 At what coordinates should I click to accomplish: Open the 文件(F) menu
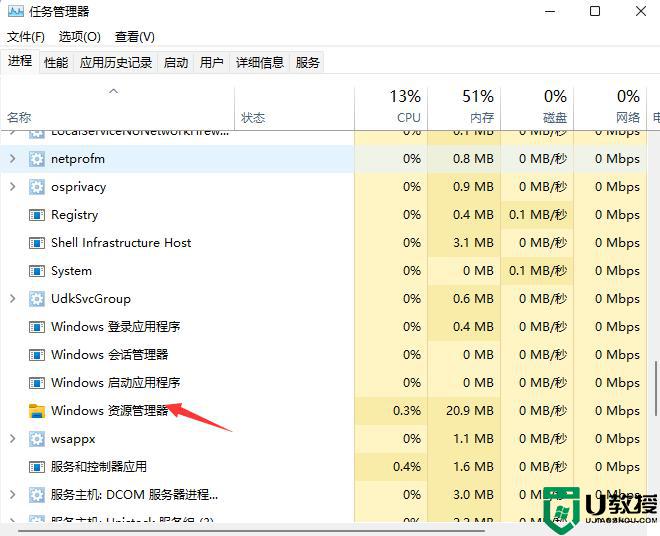[x=26, y=37]
